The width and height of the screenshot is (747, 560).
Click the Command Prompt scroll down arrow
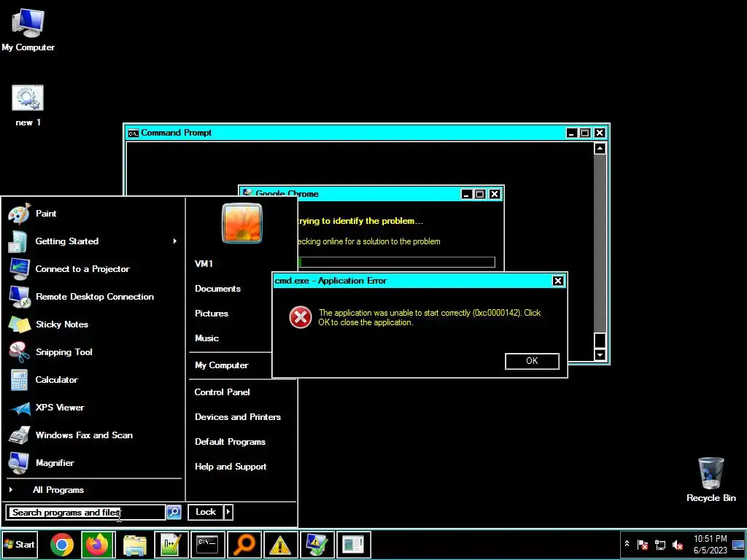coord(600,355)
